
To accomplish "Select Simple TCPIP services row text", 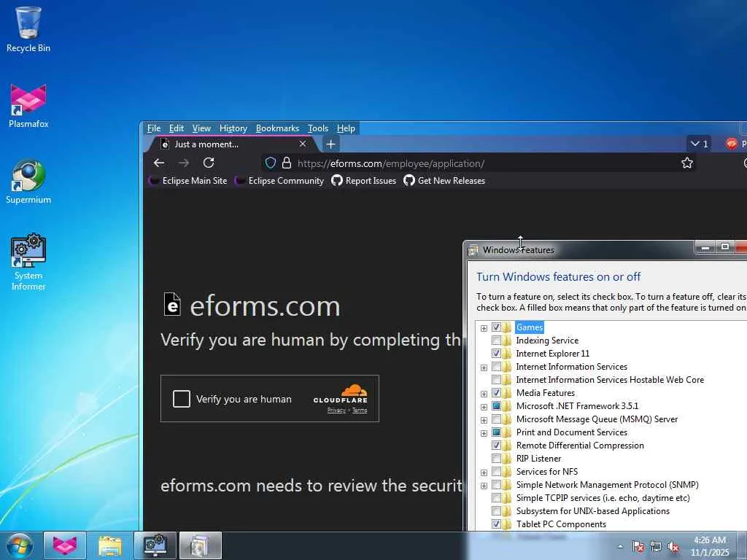I will [603, 498].
